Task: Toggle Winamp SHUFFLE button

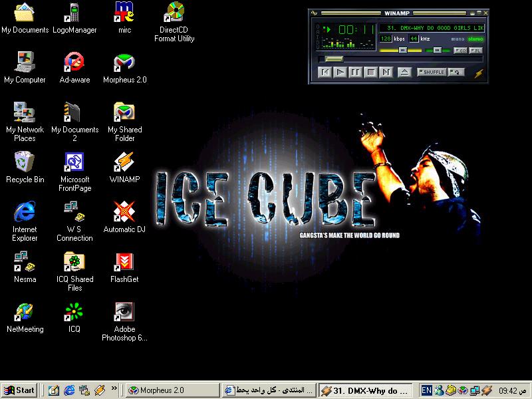Action: (432, 72)
